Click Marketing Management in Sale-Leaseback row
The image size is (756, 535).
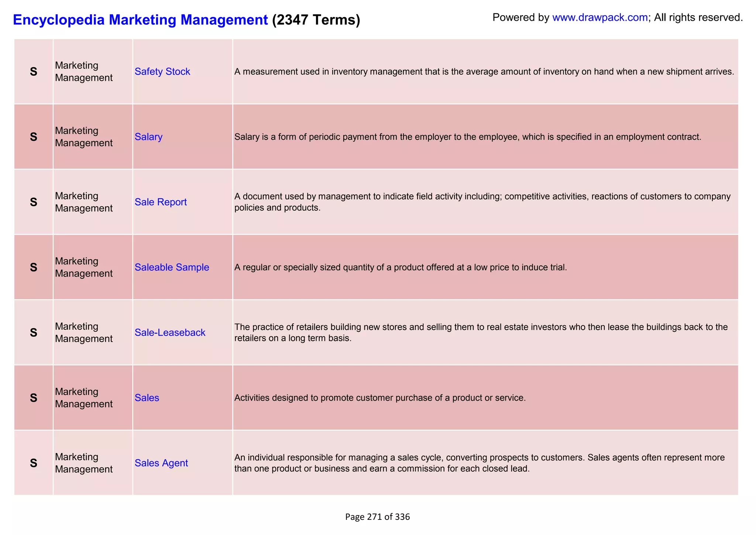[84, 332]
